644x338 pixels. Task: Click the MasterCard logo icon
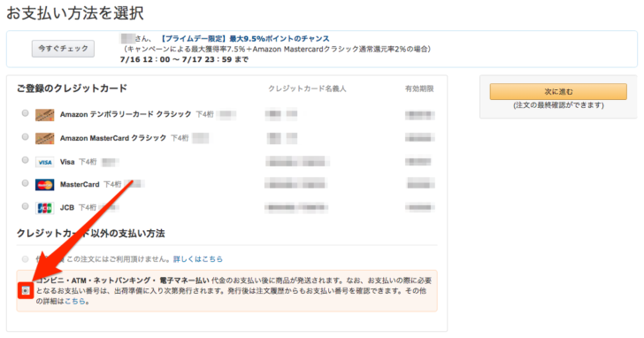[45, 185]
